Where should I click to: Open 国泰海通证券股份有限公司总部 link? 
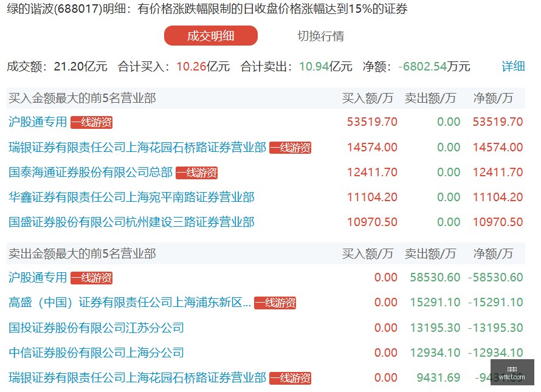[x=91, y=172]
